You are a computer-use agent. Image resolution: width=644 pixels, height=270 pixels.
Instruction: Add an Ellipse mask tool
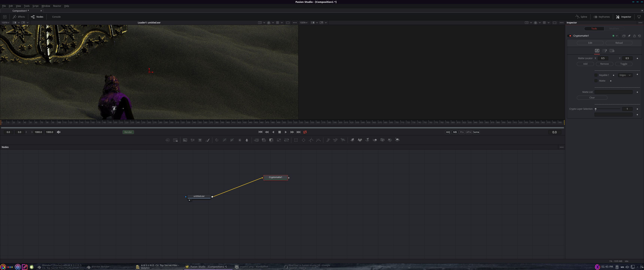303,140
